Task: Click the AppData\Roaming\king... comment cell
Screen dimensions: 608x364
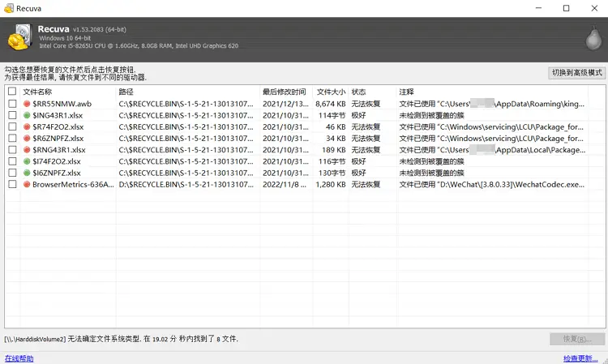Action: point(492,104)
